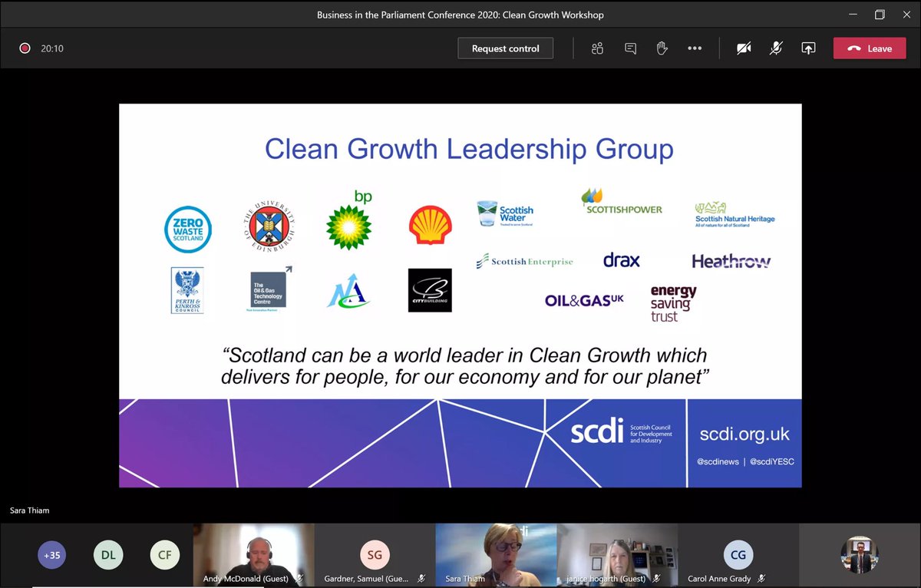Show participants panel icon

coord(597,48)
